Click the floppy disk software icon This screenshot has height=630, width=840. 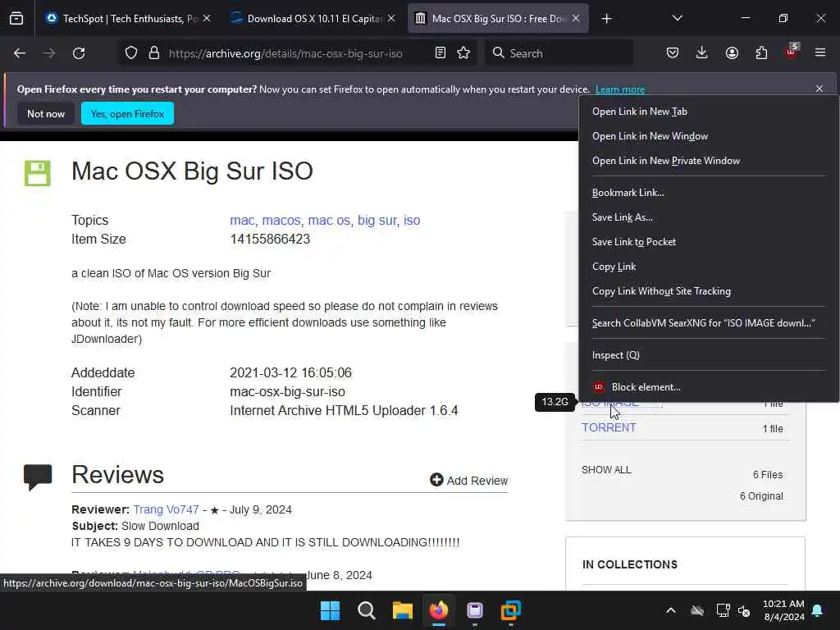point(38,173)
